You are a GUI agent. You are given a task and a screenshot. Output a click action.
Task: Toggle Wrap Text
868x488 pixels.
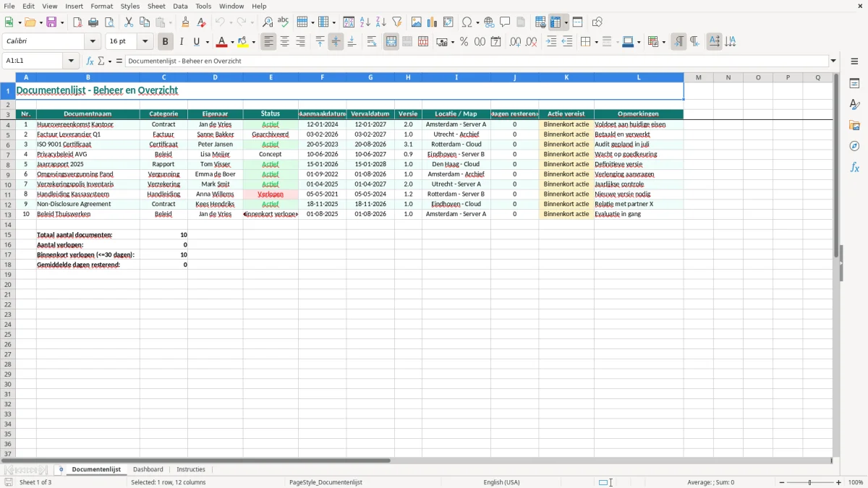tap(372, 42)
